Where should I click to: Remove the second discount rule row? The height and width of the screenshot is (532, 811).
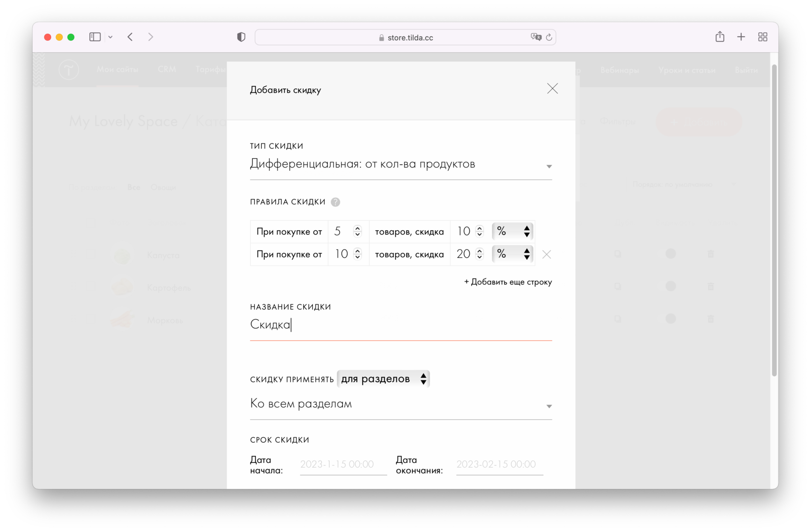click(x=546, y=254)
